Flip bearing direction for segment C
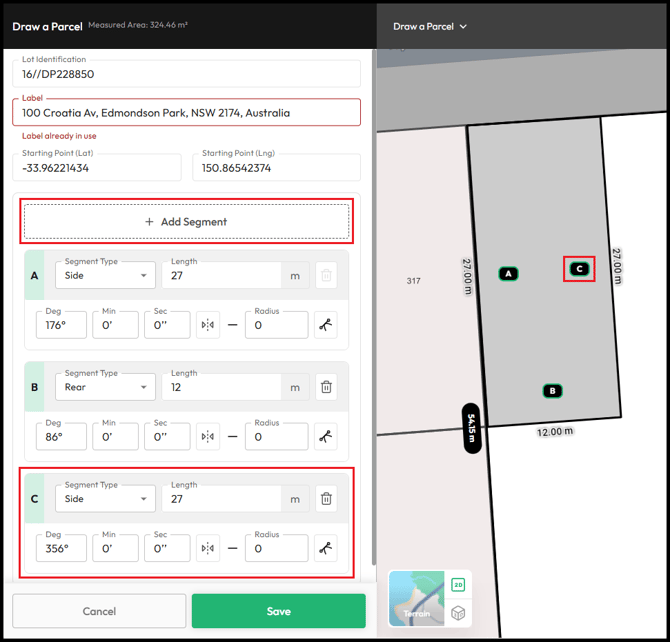 click(x=208, y=548)
